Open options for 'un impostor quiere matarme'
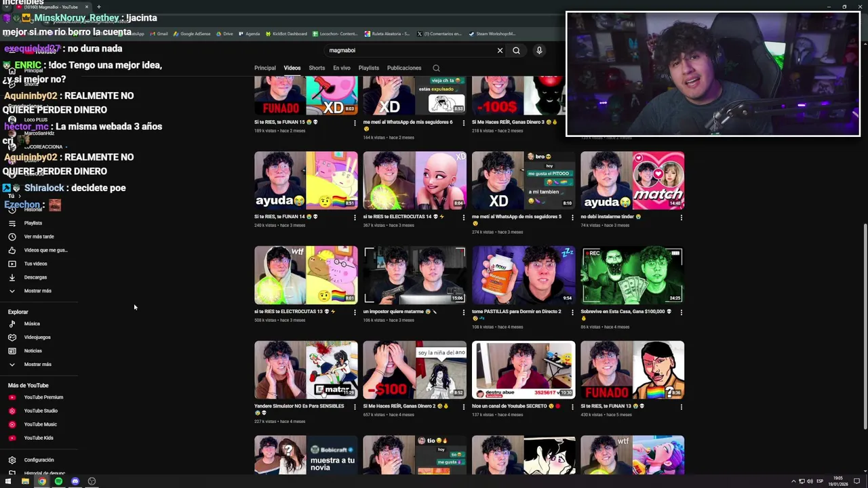The height and width of the screenshot is (488, 868). click(464, 312)
